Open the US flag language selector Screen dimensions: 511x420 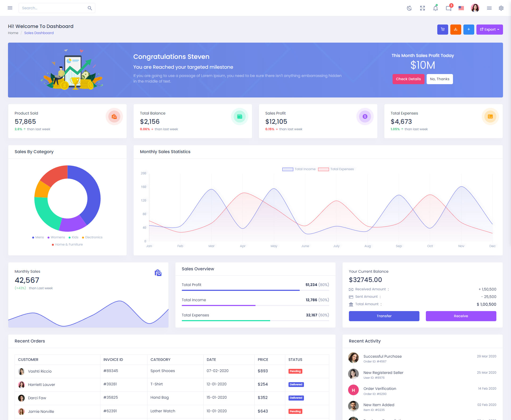click(461, 8)
